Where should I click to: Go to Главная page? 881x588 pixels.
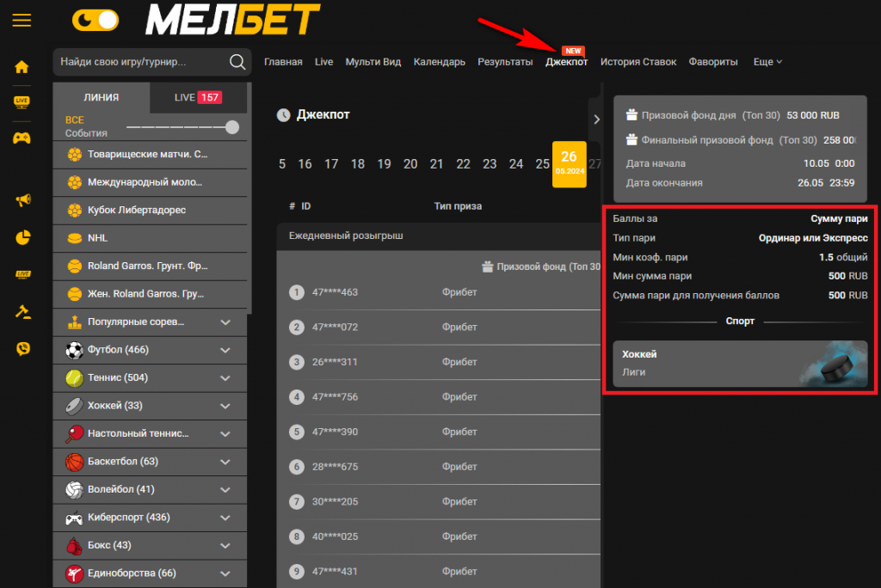tap(283, 62)
